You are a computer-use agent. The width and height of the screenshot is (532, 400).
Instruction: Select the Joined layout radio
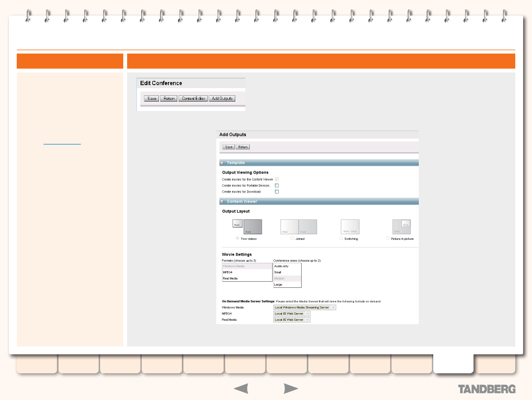[292, 238]
